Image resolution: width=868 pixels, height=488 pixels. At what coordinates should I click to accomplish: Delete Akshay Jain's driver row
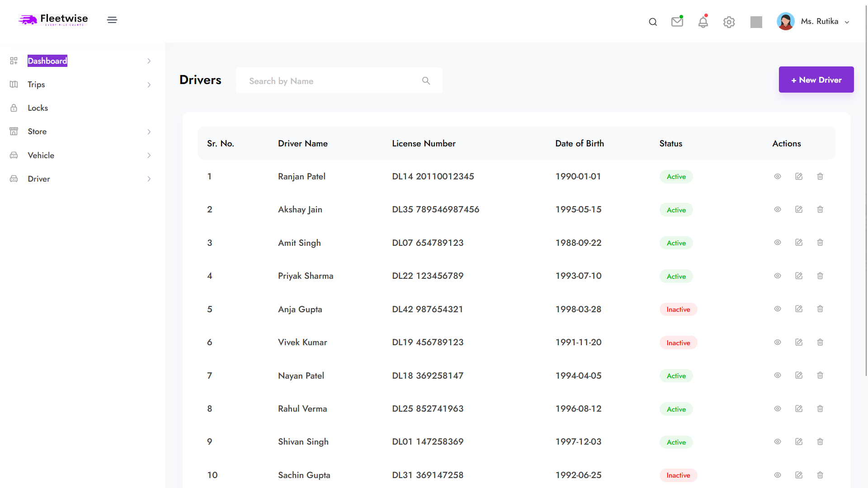coord(820,210)
